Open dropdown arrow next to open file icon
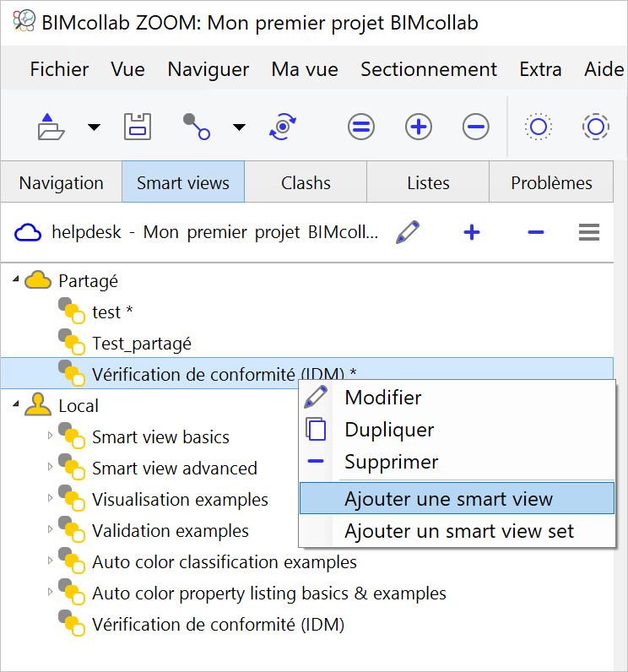Screen dimensions: 628x672 [94, 127]
